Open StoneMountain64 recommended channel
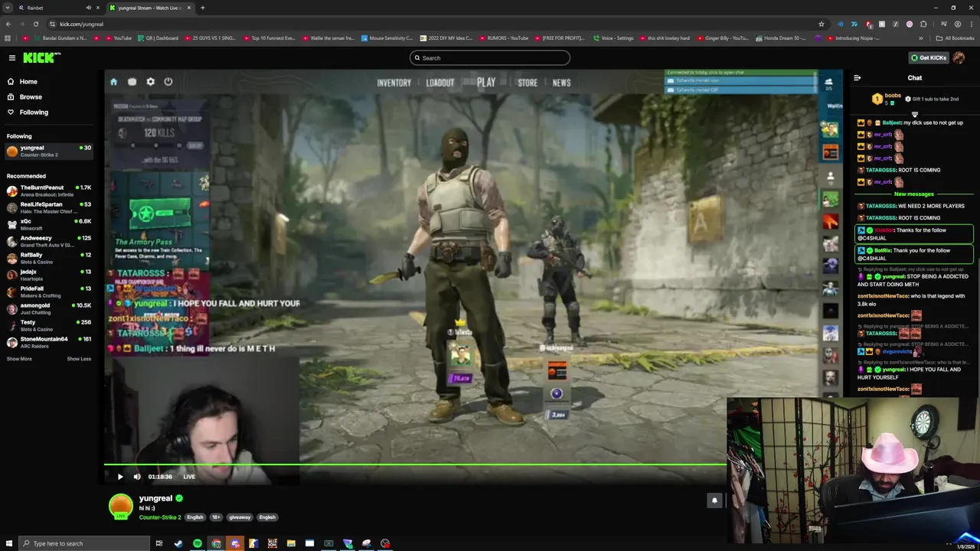980x551 pixels. pos(49,342)
